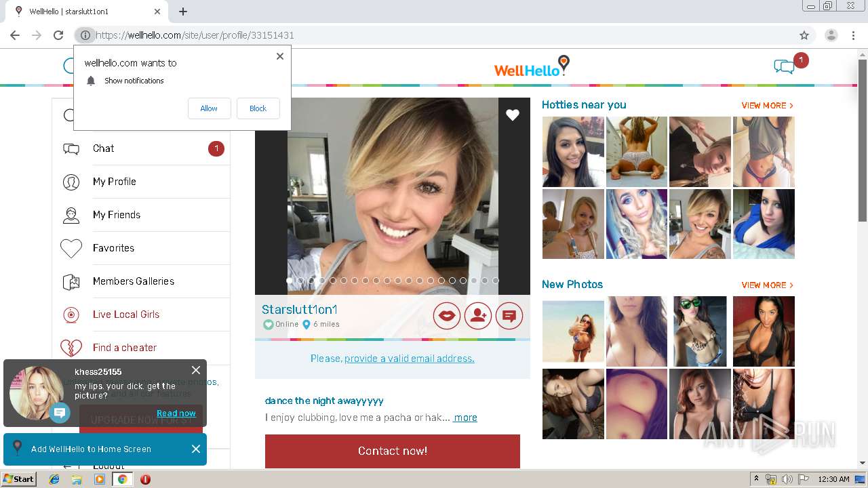Click the add friend icon
868x488 pixels.
478,316
